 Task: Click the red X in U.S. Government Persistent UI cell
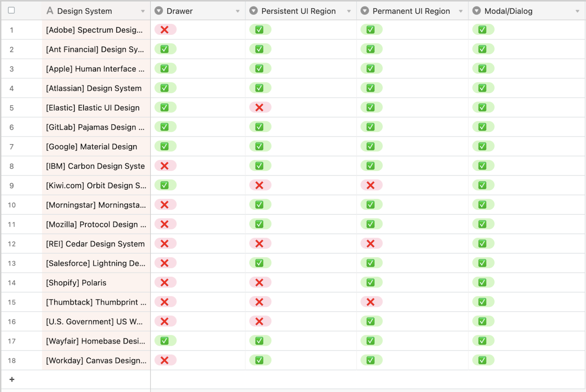[x=259, y=321]
